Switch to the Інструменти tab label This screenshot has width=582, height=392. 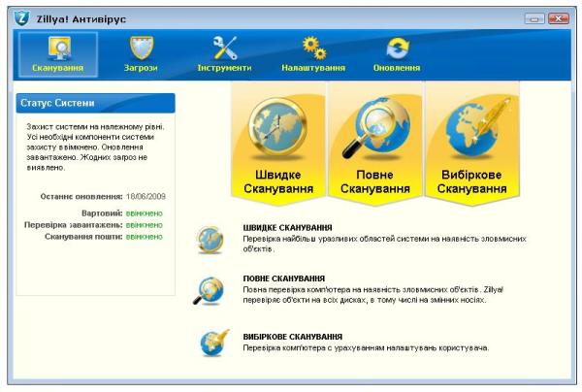tap(225, 68)
